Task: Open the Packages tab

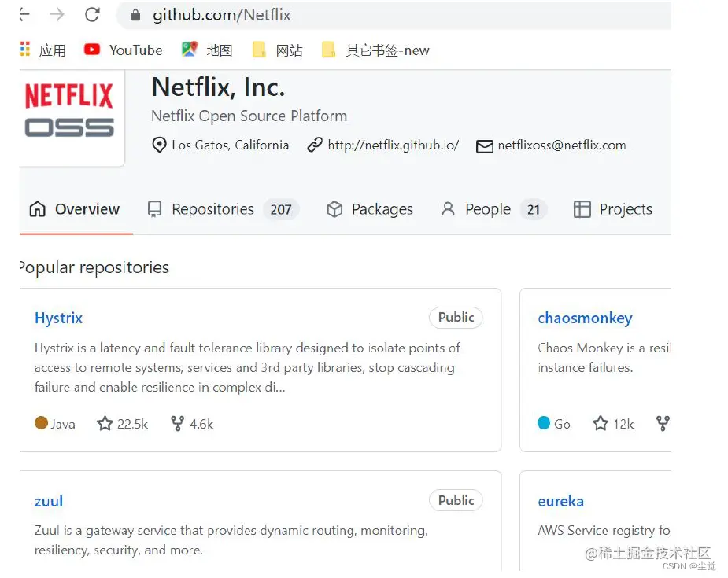Action: click(x=370, y=209)
